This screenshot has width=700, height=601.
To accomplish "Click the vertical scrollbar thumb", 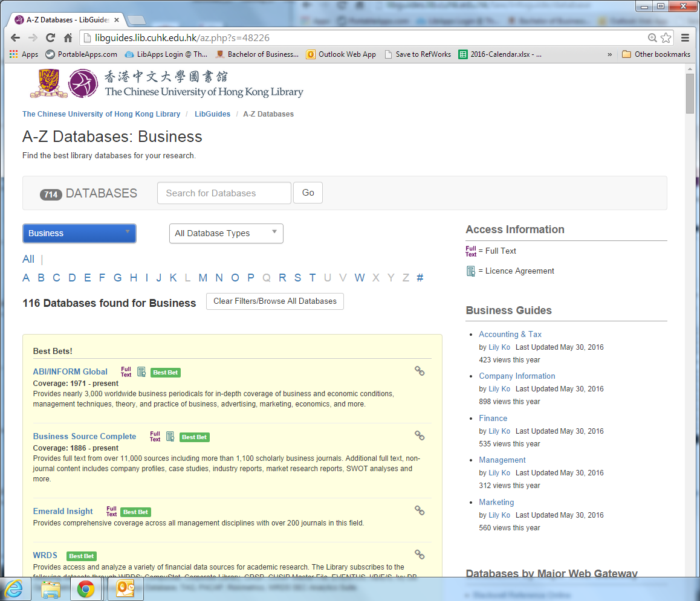I will (x=690, y=94).
